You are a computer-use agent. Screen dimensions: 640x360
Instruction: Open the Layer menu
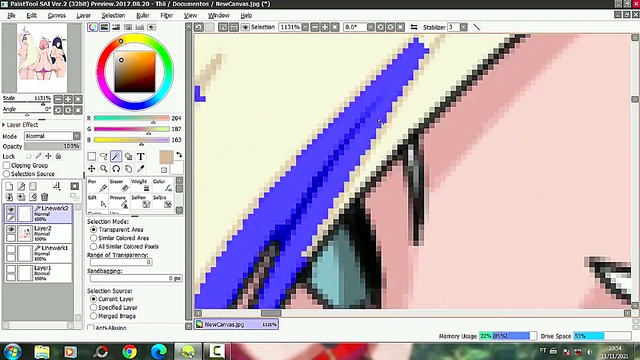[x=83, y=16]
